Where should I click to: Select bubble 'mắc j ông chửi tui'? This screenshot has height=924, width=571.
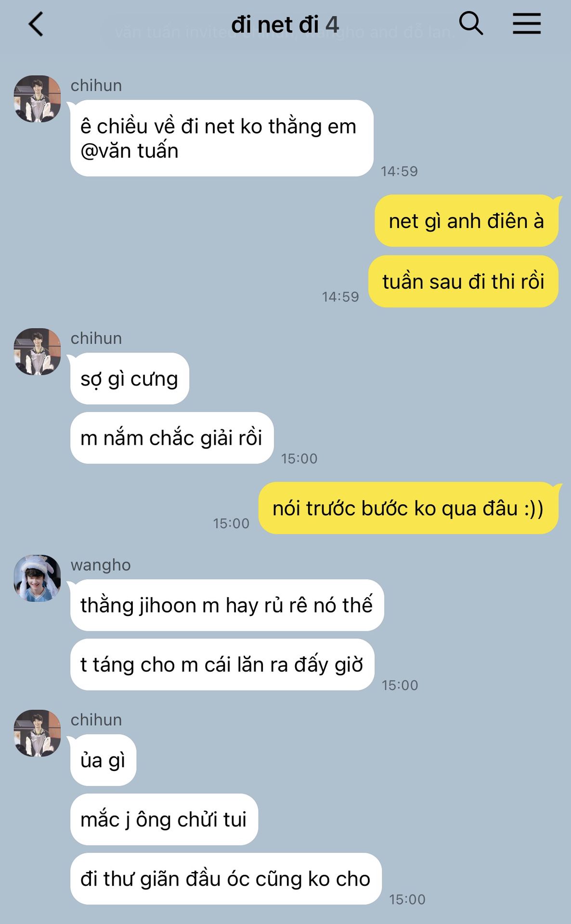(164, 820)
